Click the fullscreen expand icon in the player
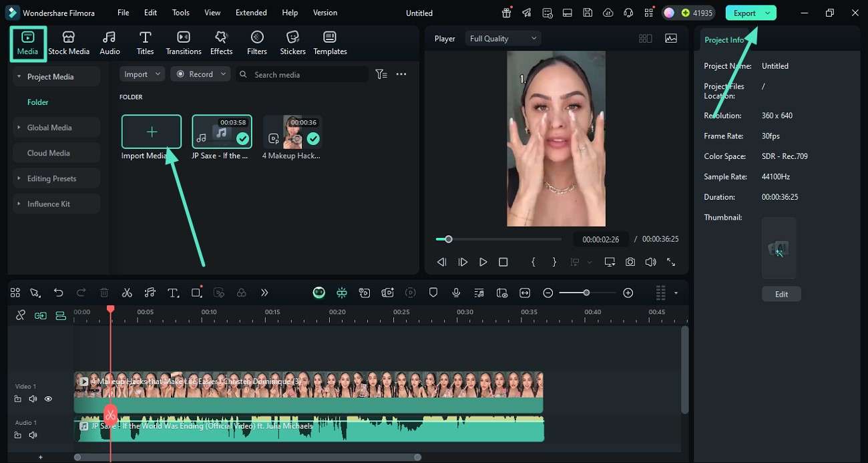868x463 pixels. click(x=671, y=263)
